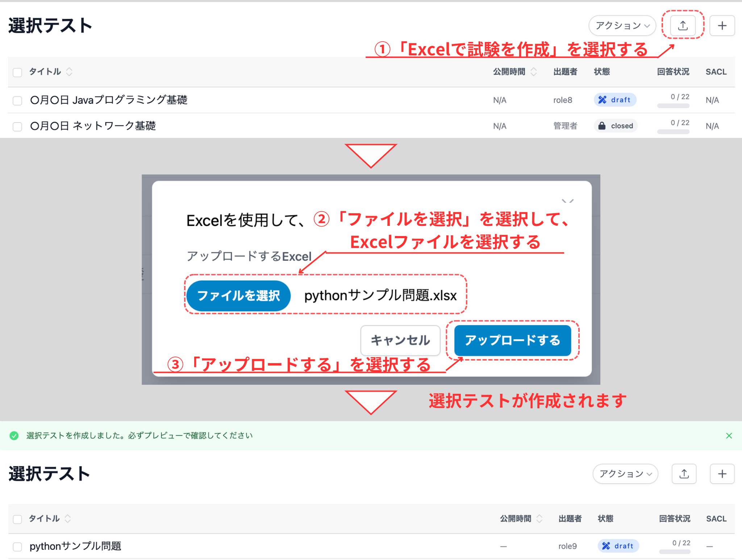This screenshot has height=560, width=742.
Task: Check the ネットワーク基礎 row checkbox
Action: click(17, 126)
